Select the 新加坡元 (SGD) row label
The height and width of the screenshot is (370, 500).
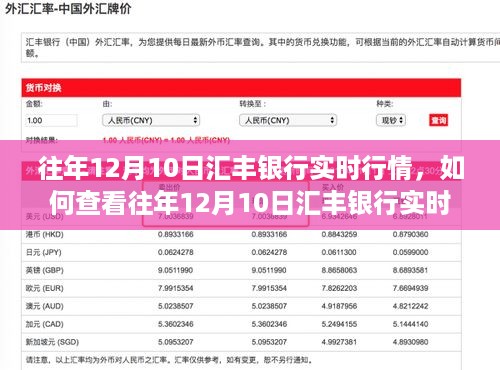[x=52, y=342]
